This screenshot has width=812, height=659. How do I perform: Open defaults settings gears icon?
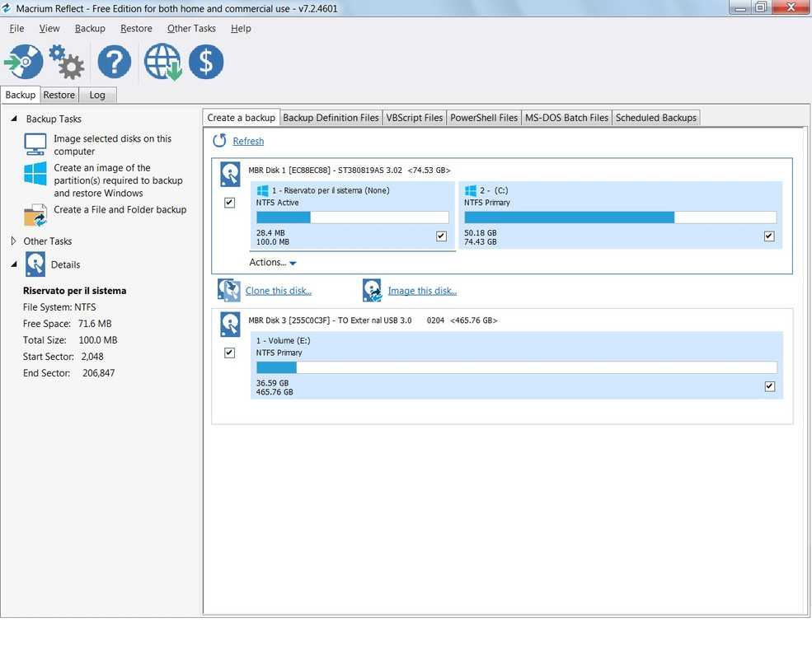coord(67,62)
